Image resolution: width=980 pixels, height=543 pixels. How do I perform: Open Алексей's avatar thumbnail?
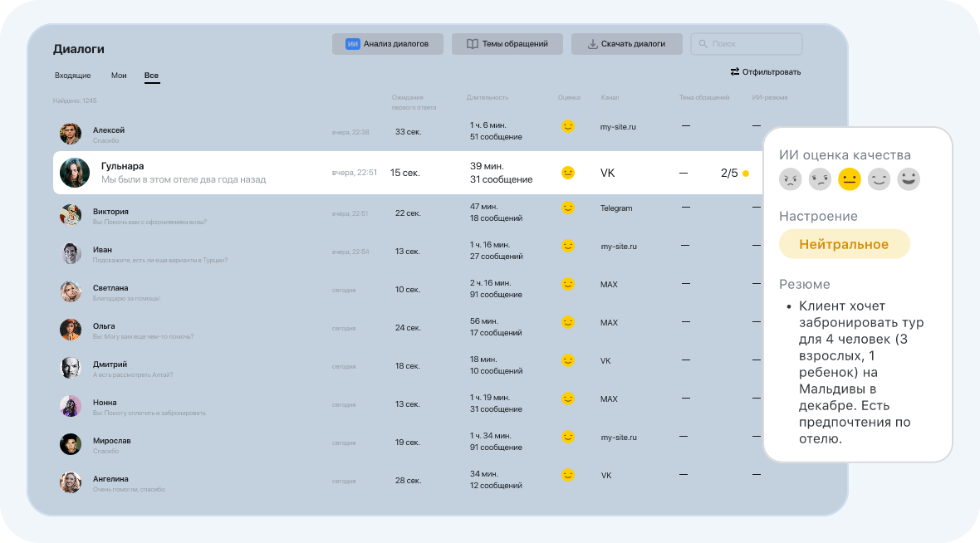(71, 134)
